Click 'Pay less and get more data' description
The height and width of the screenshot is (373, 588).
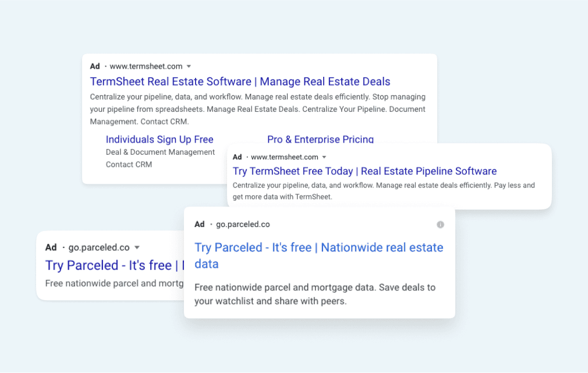[384, 191]
